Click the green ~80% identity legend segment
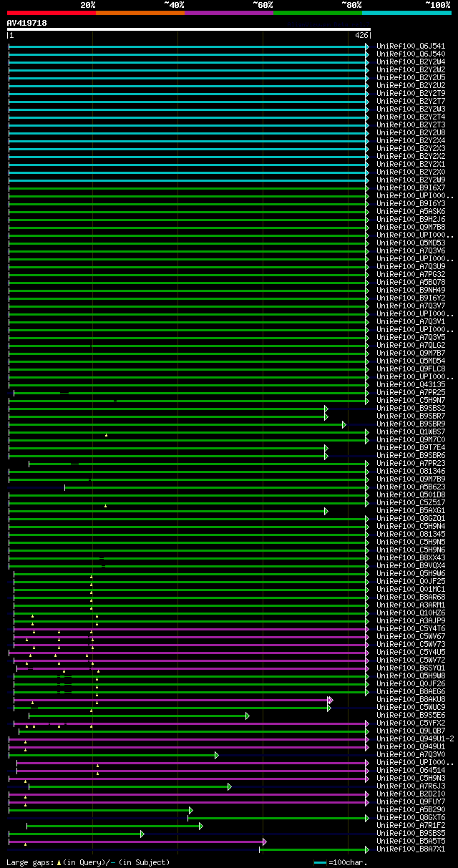Screen dimensions: 458x868 click(x=317, y=13)
